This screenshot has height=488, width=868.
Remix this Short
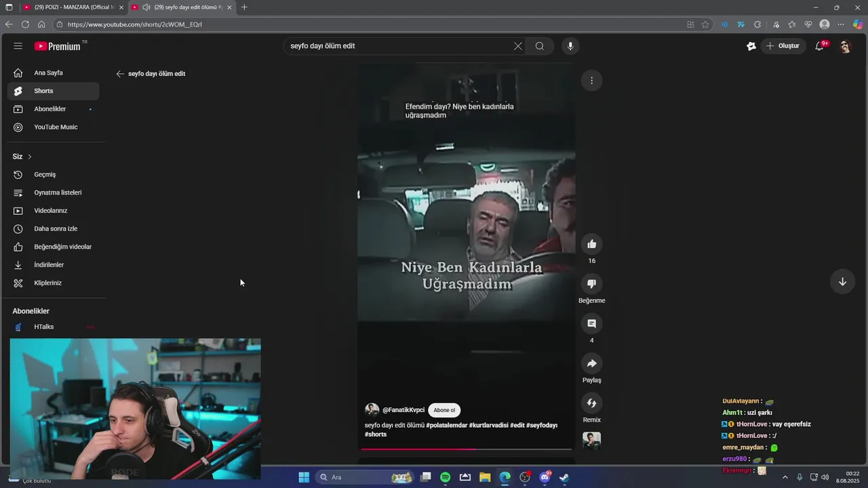(x=592, y=403)
